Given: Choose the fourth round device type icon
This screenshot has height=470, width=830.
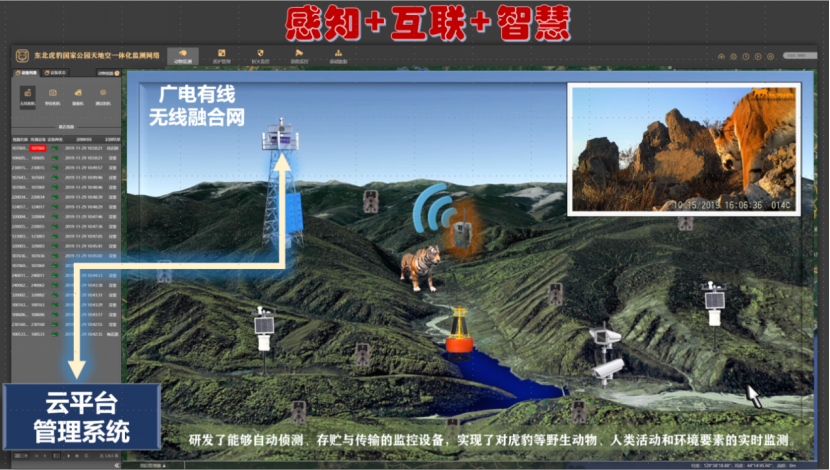Looking at the screenshot, I should (x=101, y=95).
